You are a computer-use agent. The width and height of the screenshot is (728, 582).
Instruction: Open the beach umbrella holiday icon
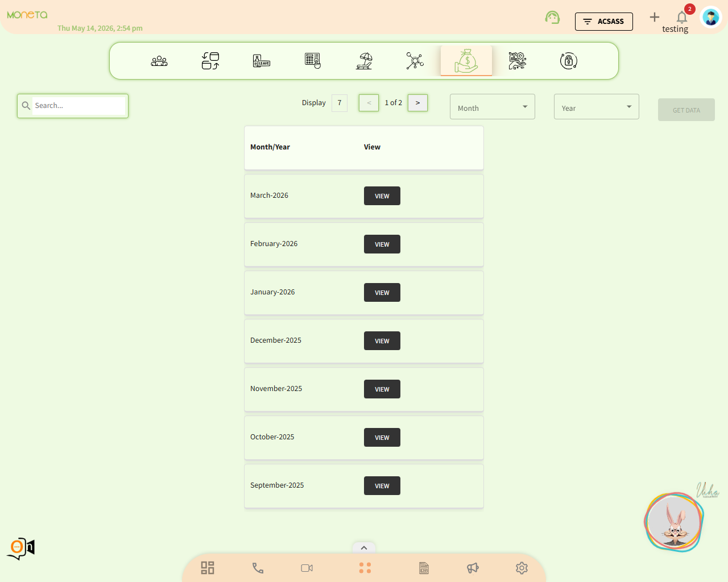tap(364, 61)
